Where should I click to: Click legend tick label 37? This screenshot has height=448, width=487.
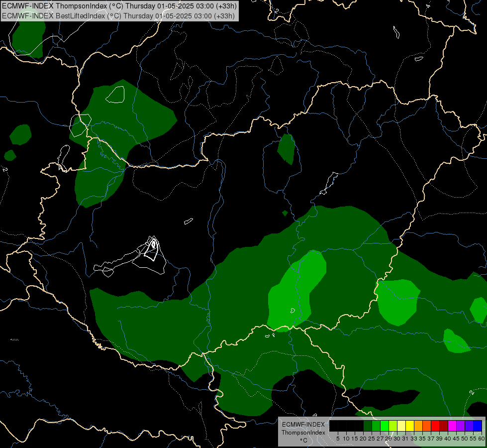point(431,439)
